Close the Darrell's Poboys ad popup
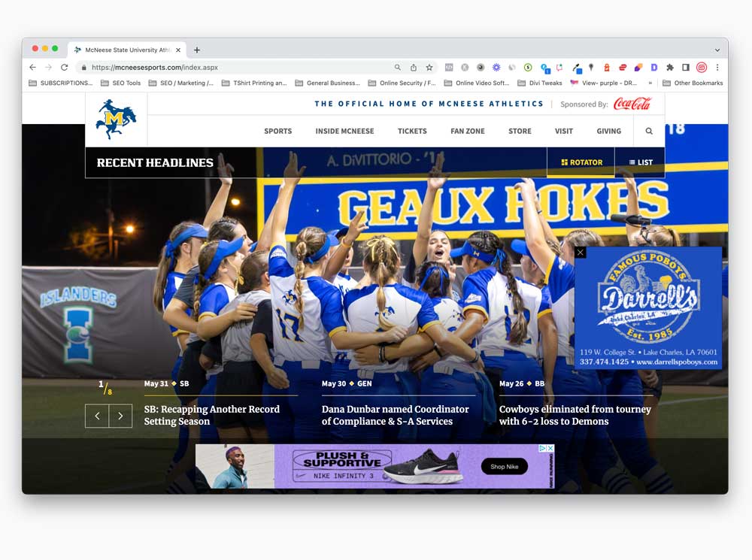This screenshot has height=560, width=752. click(x=581, y=253)
